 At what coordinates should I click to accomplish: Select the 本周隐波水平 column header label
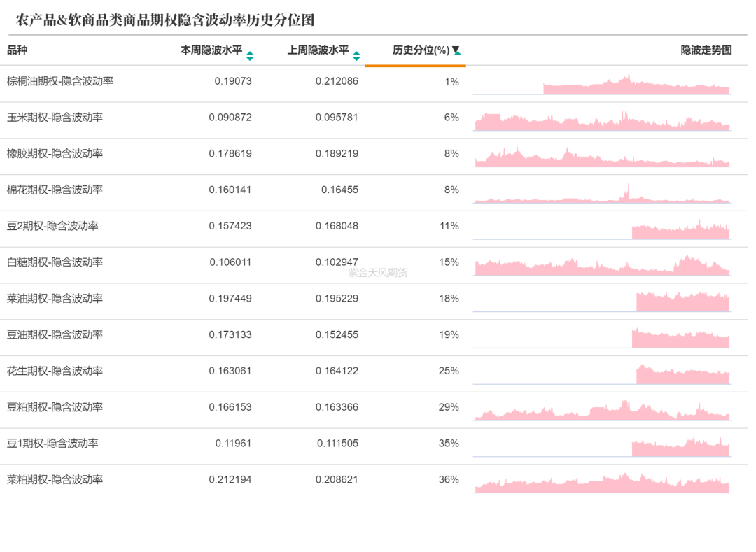click(211, 50)
